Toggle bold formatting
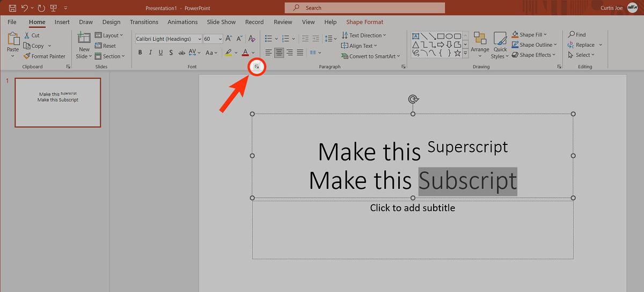The height and width of the screenshot is (292, 644). pos(140,53)
